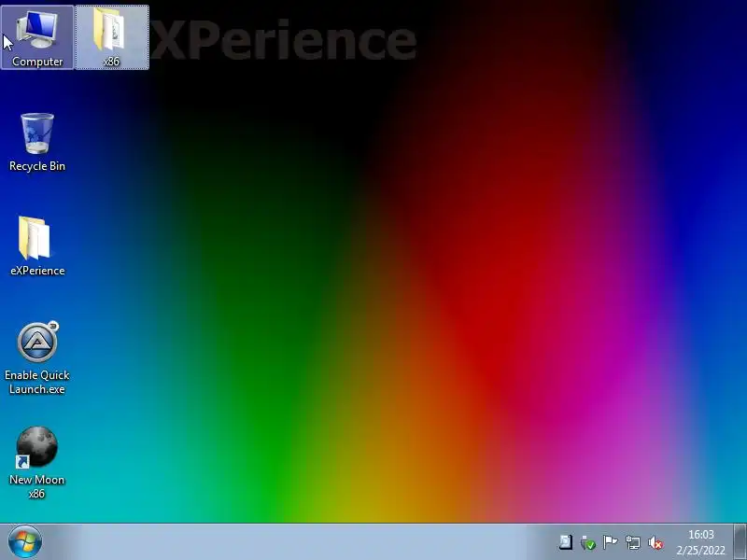This screenshot has width=747, height=560.
Task: Click the Show desktop button
Action: click(740, 542)
